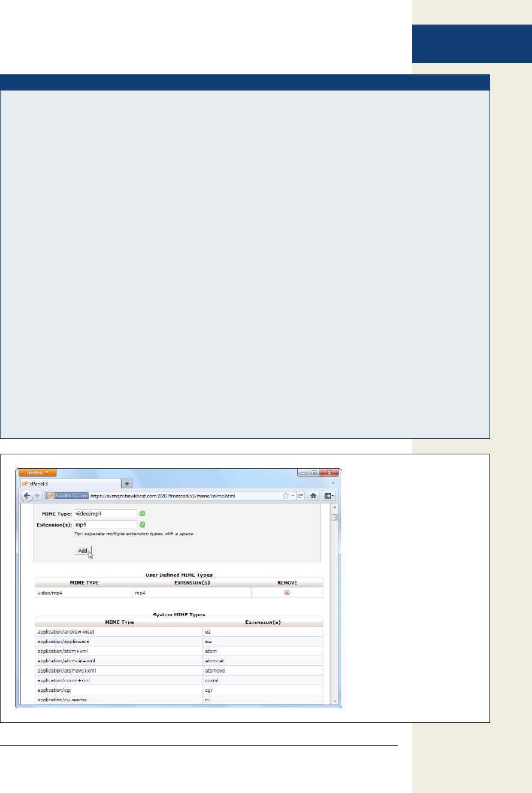Remove the video/mp4 user defined MIME type
The height and width of the screenshot is (793, 532).
pos(287,593)
